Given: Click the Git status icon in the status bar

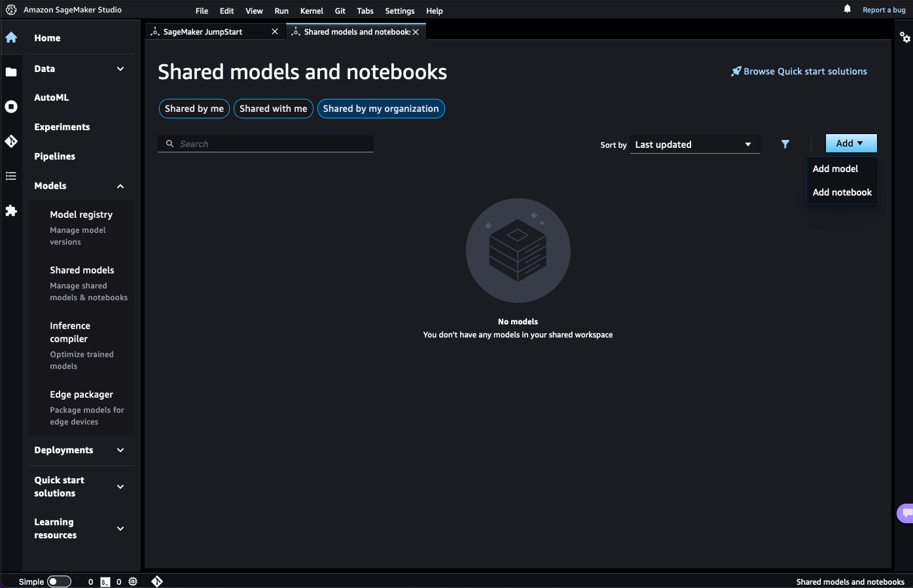Looking at the screenshot, I should point(157,581).
